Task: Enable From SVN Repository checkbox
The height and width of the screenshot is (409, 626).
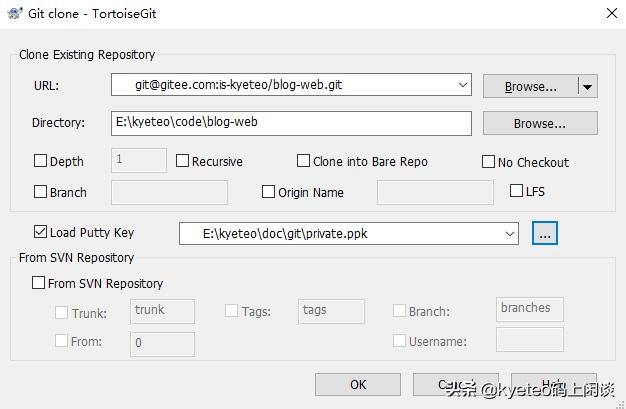Action: click(38, 282)
